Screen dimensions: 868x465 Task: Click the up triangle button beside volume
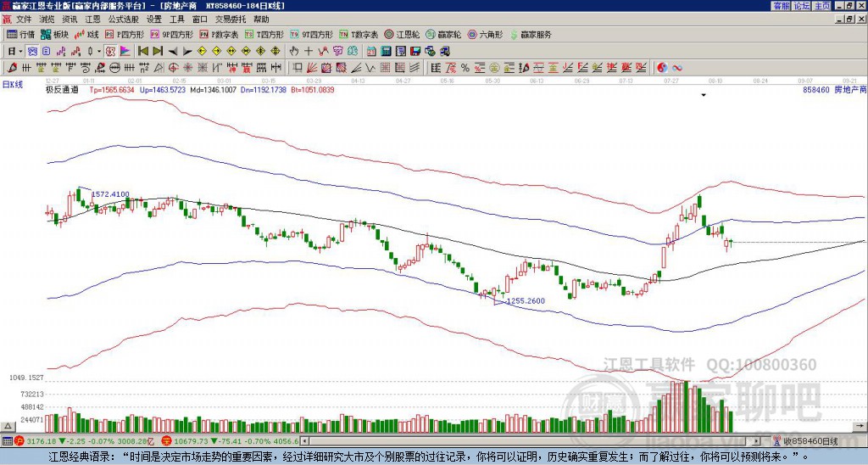coord(8,426)
